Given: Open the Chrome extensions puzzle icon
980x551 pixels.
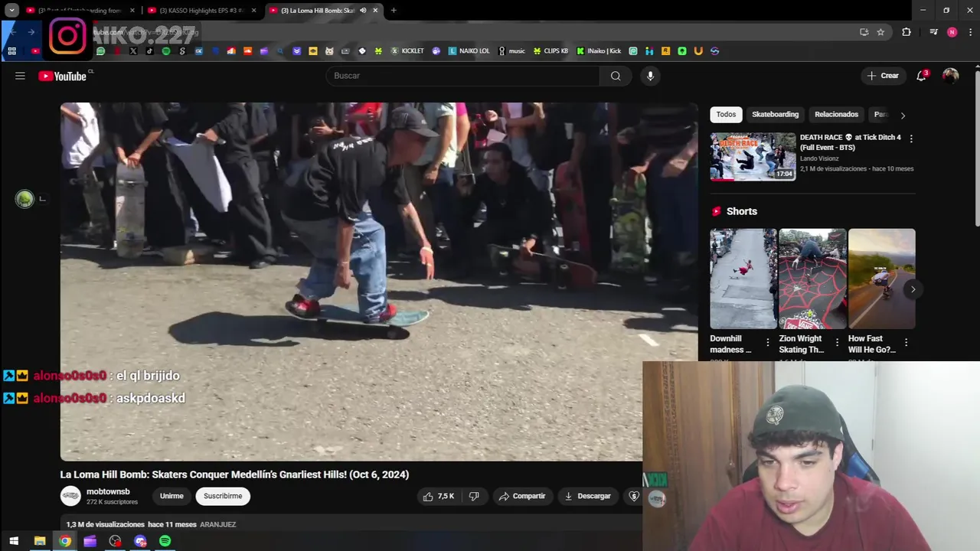Looking at the screenshot, I should pos(906,32).
